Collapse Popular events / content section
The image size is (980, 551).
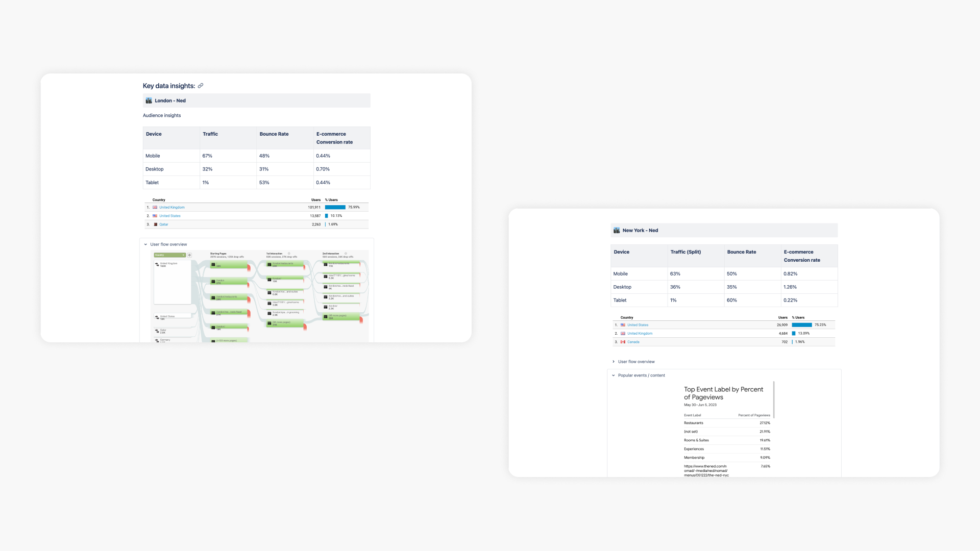(614, 375)
